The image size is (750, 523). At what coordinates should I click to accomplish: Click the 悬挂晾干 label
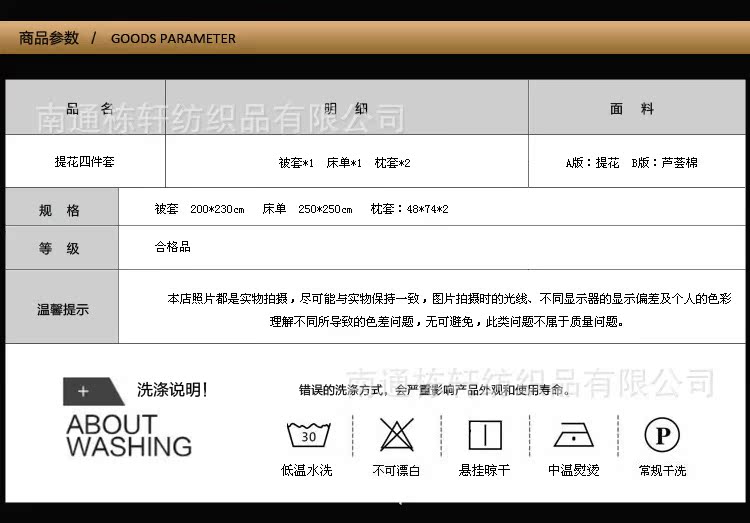coord(485,470)
